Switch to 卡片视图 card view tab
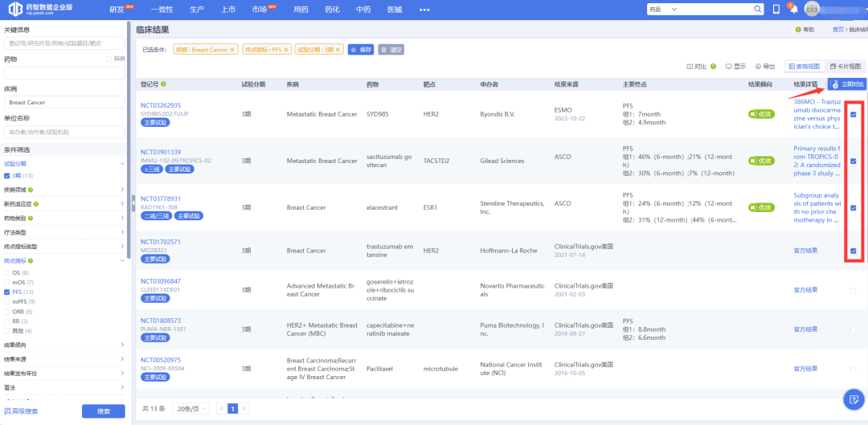868x425 pixels. 845,67
